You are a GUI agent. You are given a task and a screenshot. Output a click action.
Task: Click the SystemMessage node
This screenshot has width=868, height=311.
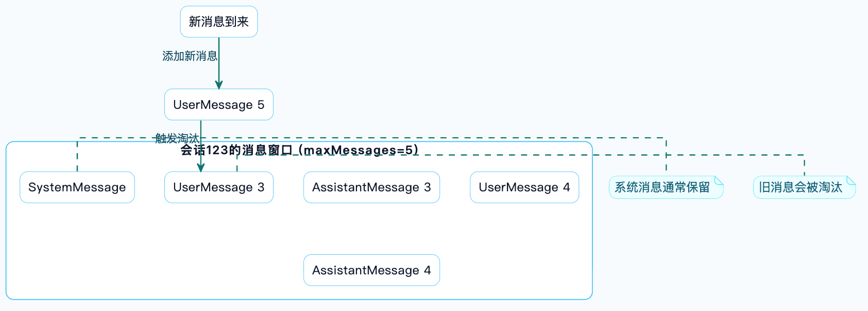click(77, 187)
